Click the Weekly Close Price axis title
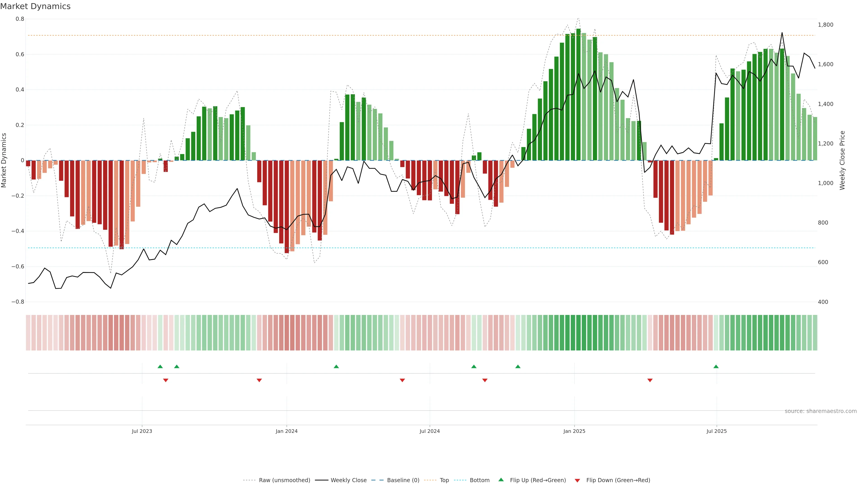 click(x=842, y=160)
